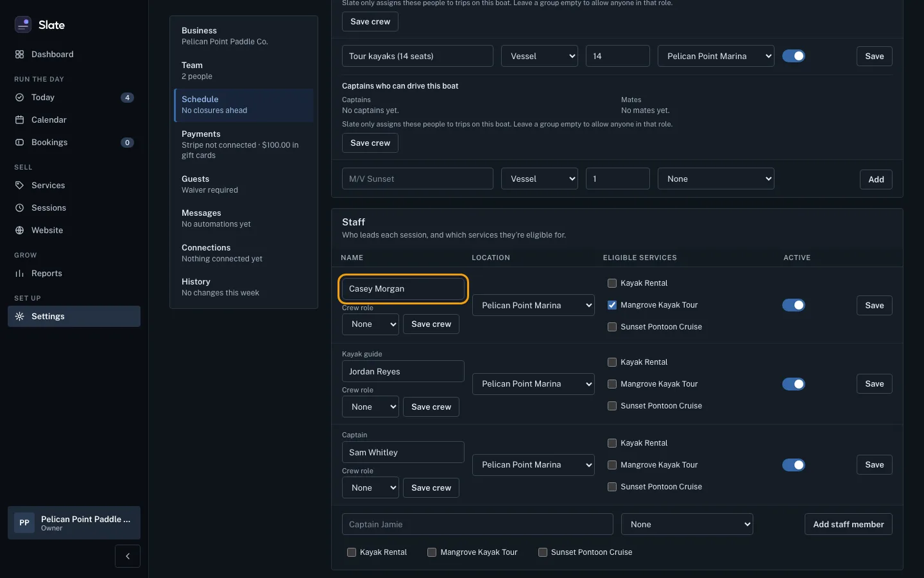Open location dropdown for new staff member
The height and width of the screenshot is (578, 924).
tap(687, 524)
